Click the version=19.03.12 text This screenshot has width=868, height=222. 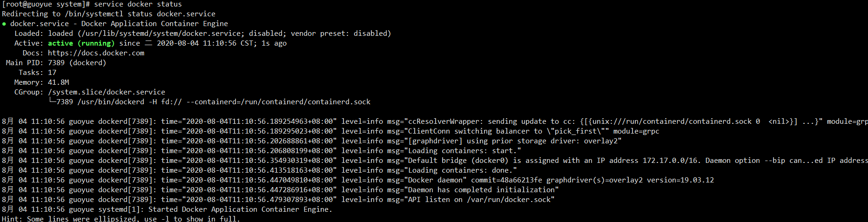[x=680, y=180]
